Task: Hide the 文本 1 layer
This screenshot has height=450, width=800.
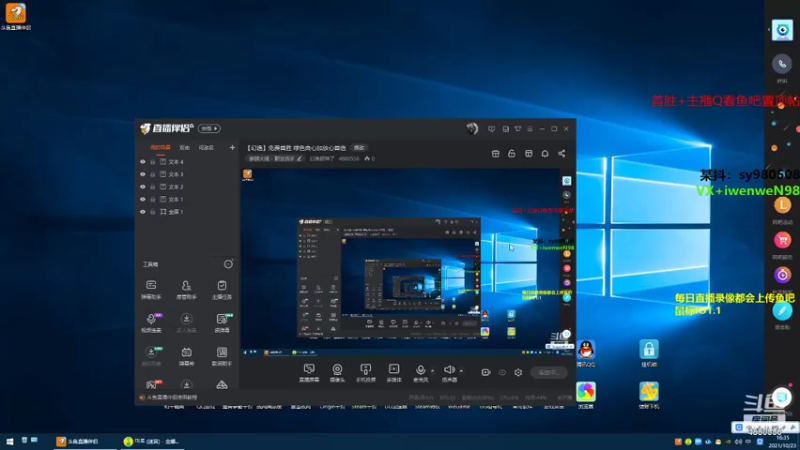Action: pyautogui.click(x=143, y=199)
